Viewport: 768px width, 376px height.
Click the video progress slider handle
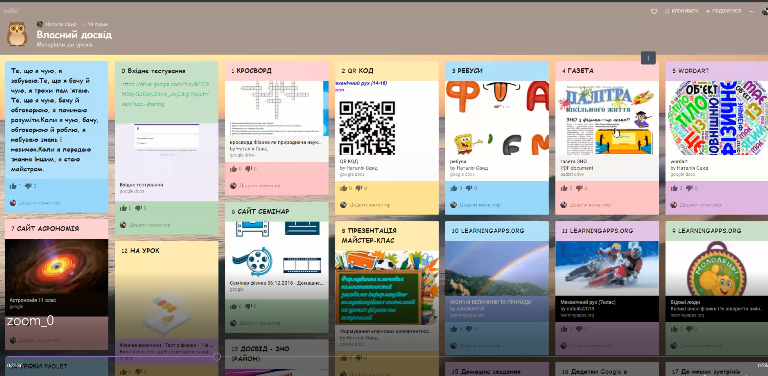pos(216,357)
